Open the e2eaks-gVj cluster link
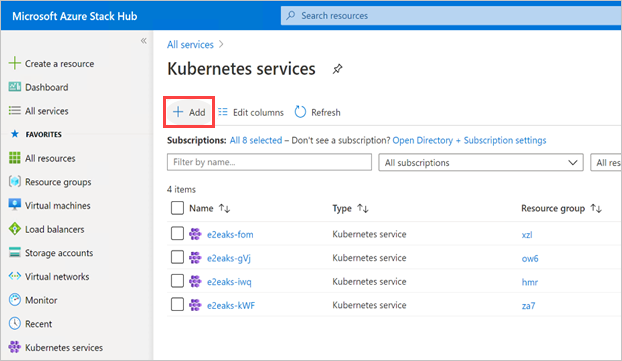The image size is (622, 361). coord(229,258)
